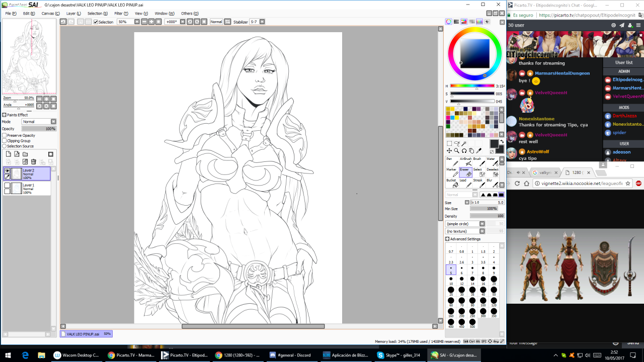Activate the move tool
644x362 pixels.
[449, 151]
